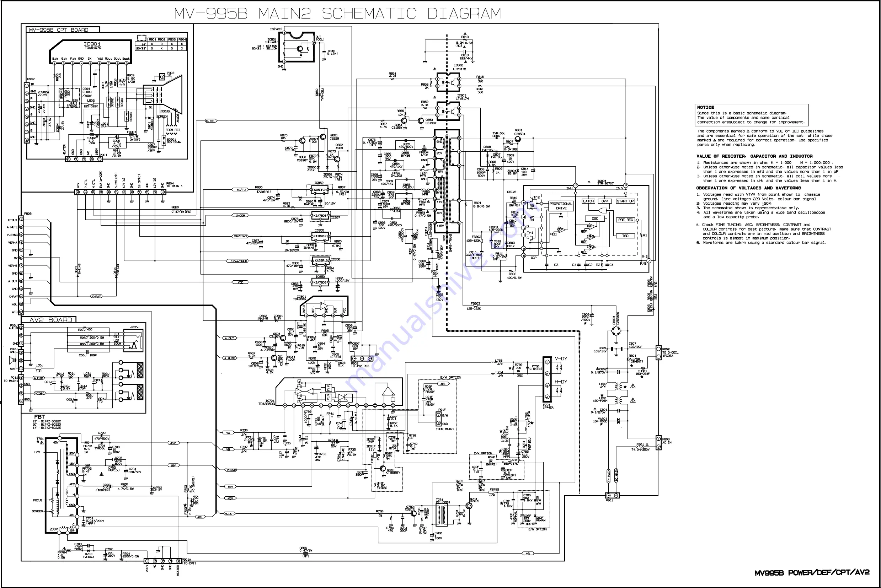Click the KA78R12 regulator labeled IC856
The image size is (881, 588).
point(320,260)
